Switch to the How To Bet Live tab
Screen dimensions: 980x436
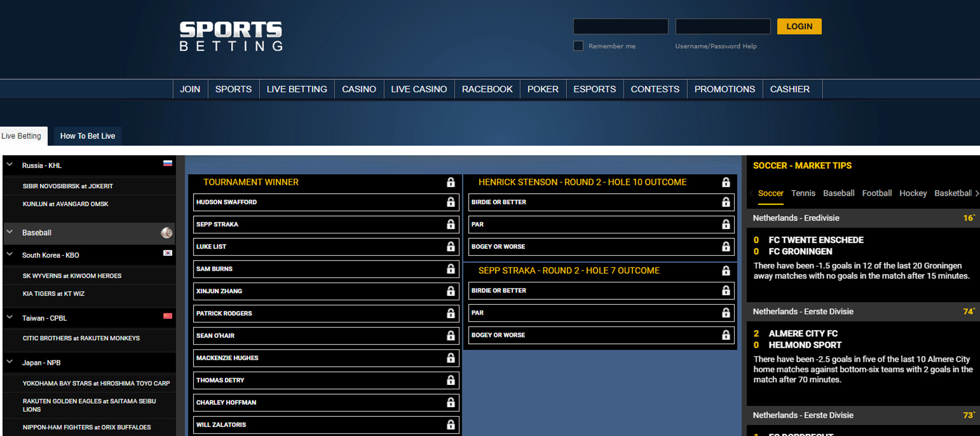88,136
